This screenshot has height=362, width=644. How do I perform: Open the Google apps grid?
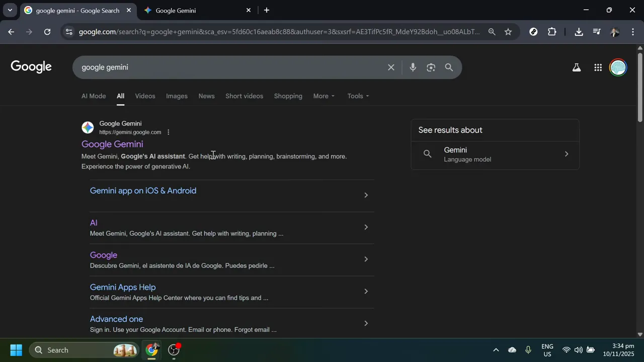[598, 67]
